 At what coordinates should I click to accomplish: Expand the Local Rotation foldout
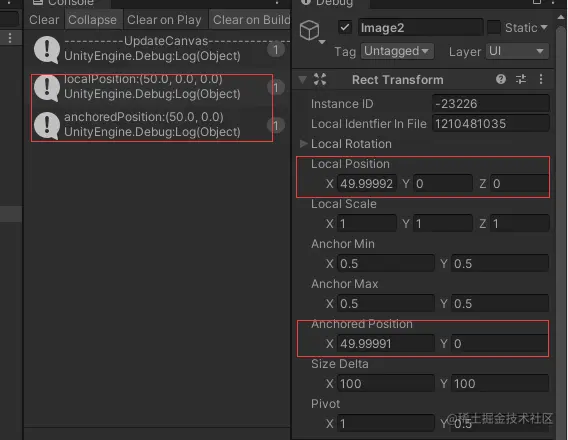point(303,144)
